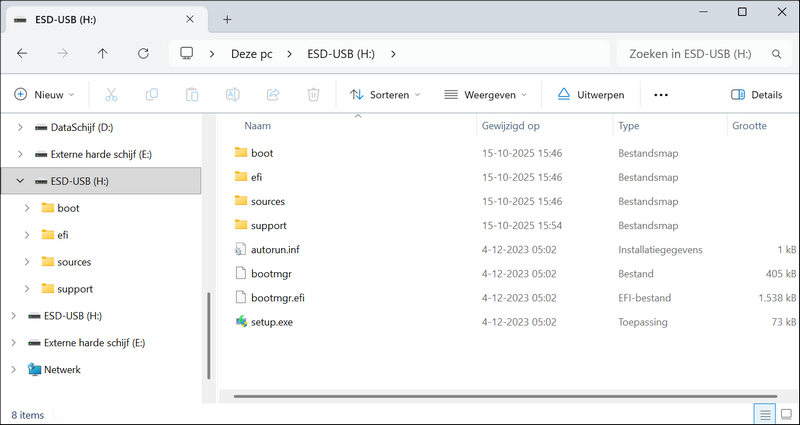This screenshot has height=425, width=800.
Task: Open a new tab with plus button
Action: tap(227, 19)
